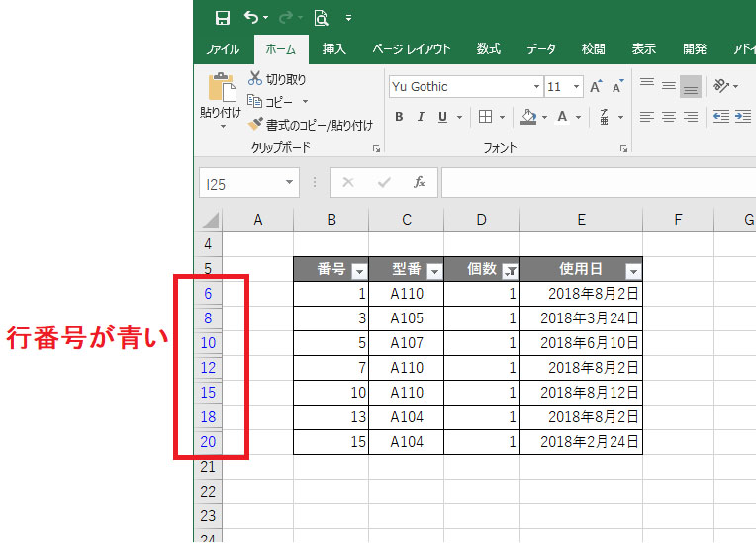The image size is (756, 543).
Task: Select column header E
Action: (581, 220)
